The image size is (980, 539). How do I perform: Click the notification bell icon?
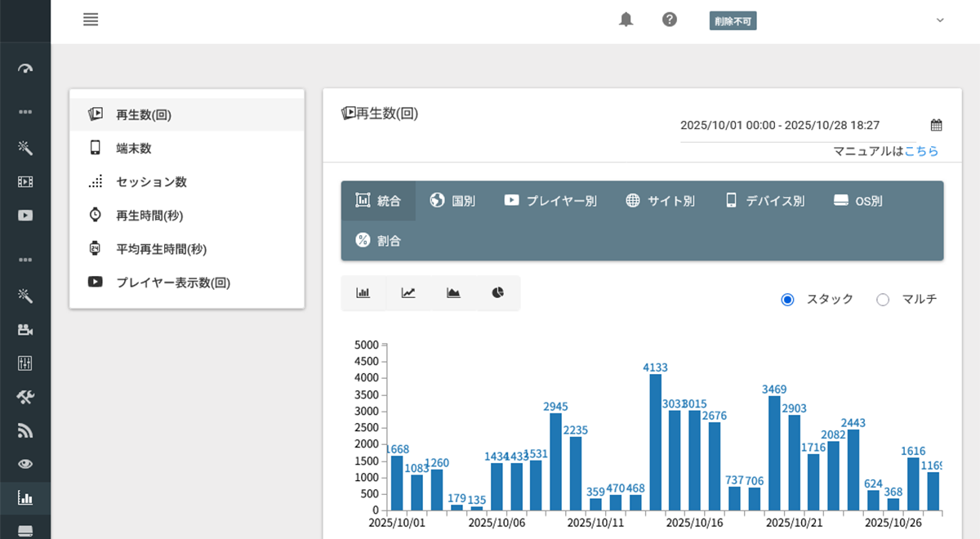point(626,20)
